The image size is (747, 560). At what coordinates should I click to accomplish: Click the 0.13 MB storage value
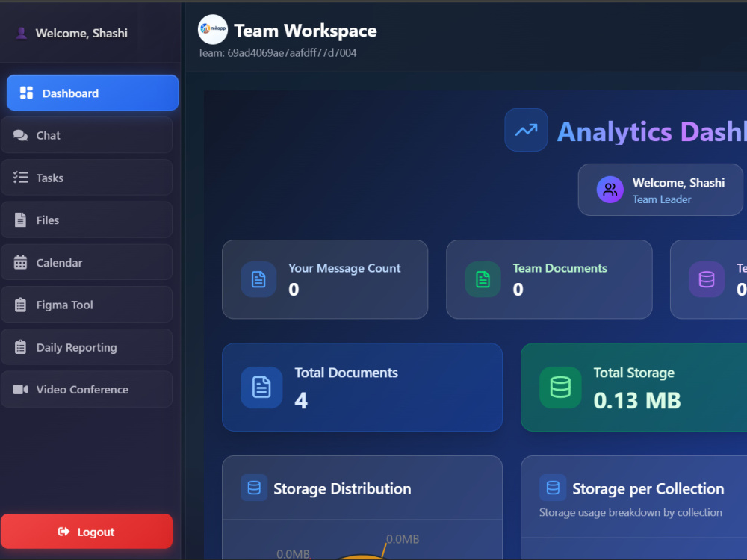[x=637, y=400]
